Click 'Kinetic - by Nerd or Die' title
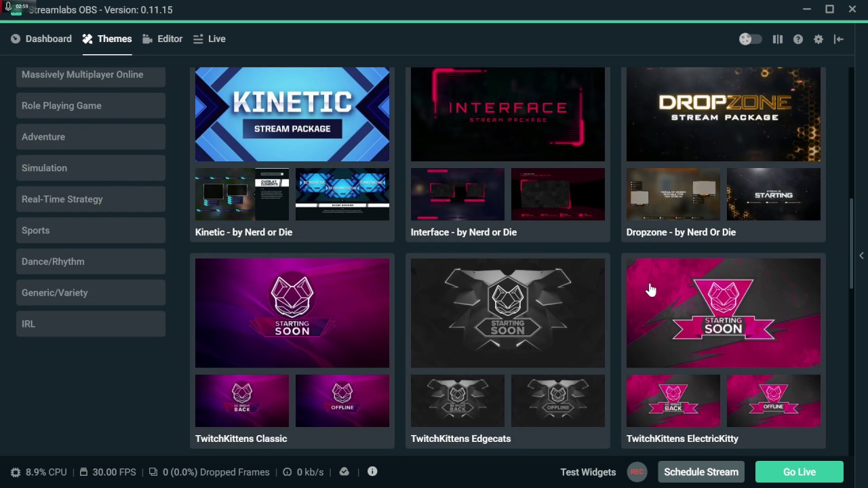 243,232
